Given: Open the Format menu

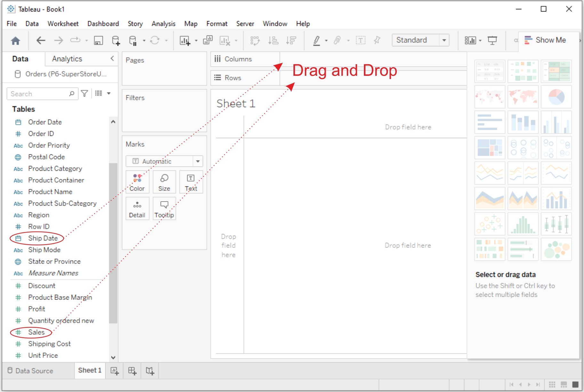Looking at the screenshot, I should pyautogui.click(x=217, y=24).
